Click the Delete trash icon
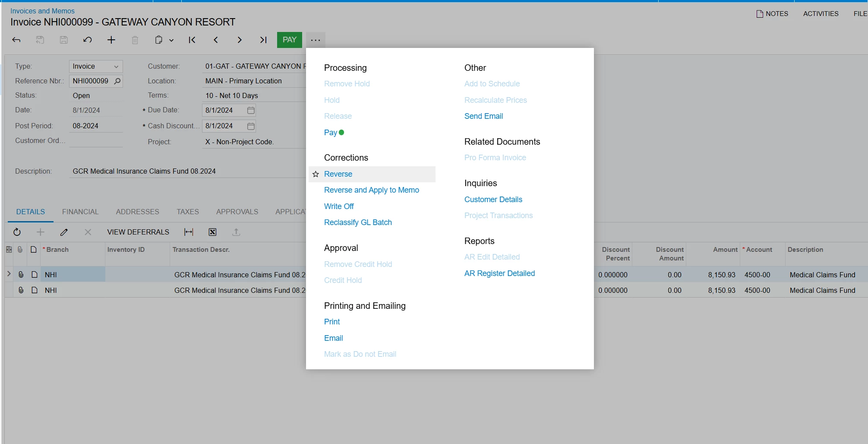Screen dimensions: 868x444 tap(135, 40)
